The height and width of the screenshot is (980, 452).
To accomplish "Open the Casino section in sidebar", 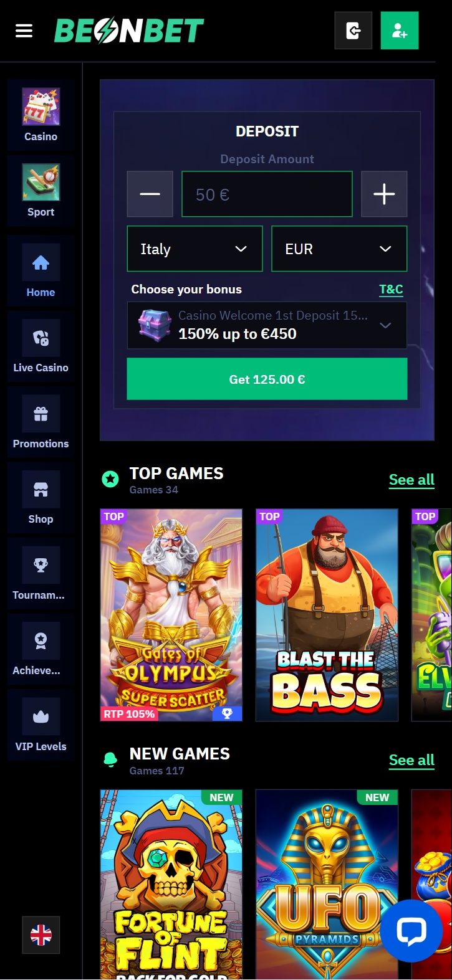I will 41,115.
